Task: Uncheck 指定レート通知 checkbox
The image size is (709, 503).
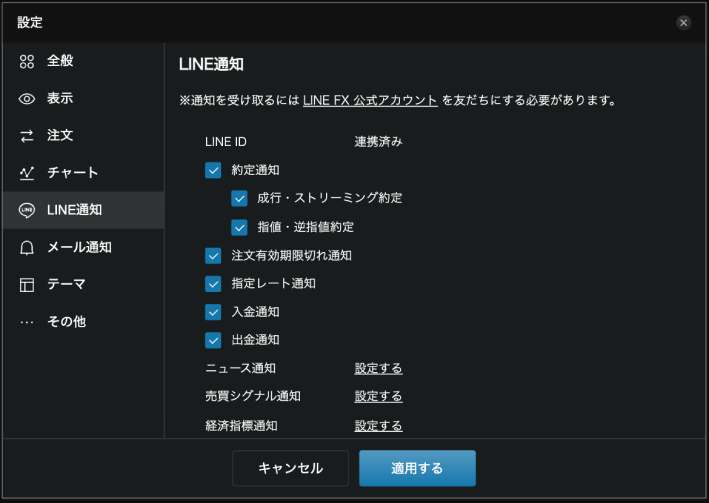Action: point(213,283)
